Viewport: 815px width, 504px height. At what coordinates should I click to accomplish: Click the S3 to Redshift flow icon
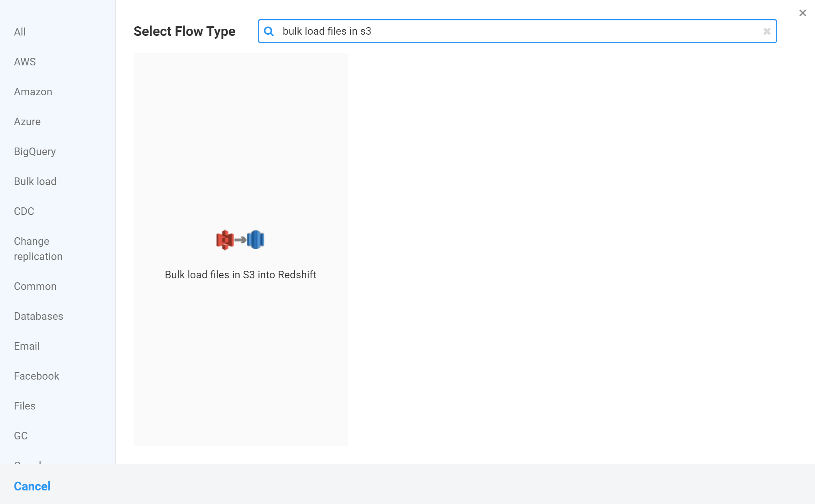[240, 240]
